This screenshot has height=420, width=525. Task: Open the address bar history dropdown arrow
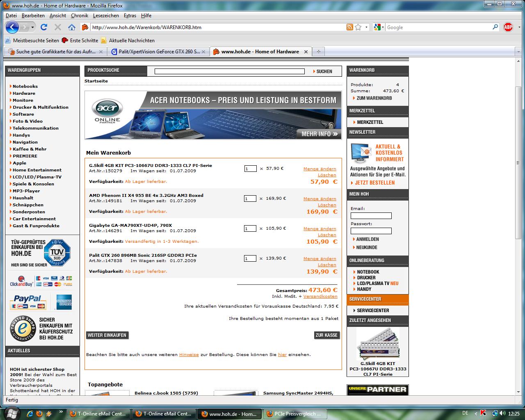[366, 27]
